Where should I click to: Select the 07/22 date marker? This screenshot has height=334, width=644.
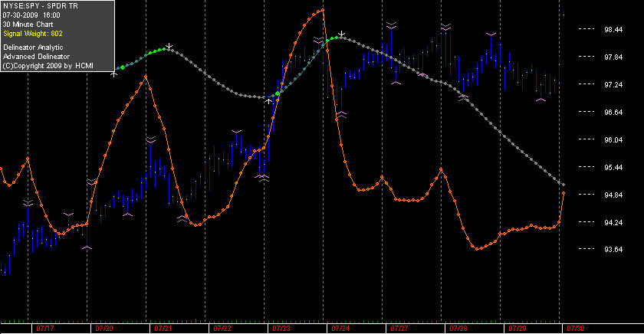tap(222, 329)
